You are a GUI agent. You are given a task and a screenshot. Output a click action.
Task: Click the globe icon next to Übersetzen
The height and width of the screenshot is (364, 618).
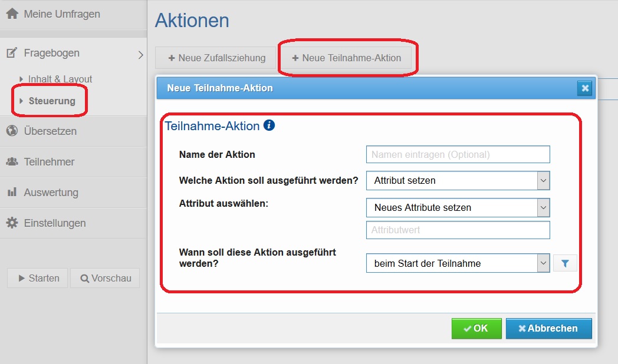tap(12, 131)
